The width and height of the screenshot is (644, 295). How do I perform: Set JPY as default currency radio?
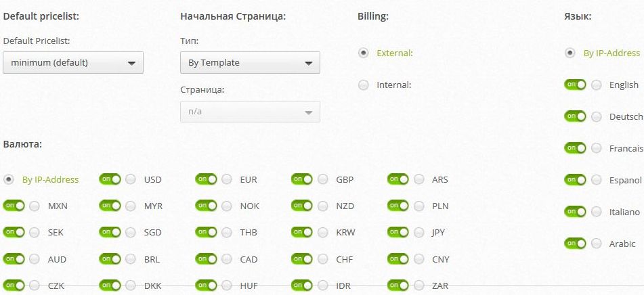(x=419, y=232)
